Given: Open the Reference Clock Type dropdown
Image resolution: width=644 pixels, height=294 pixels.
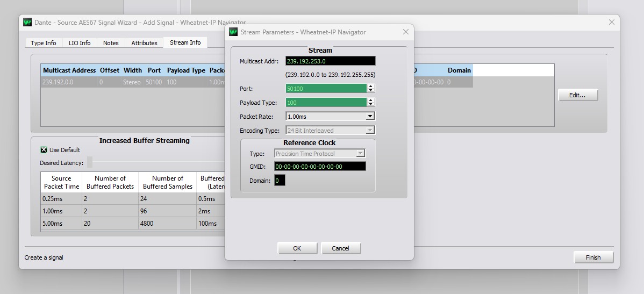Looking at the screenshot, I should click(360, 154).
